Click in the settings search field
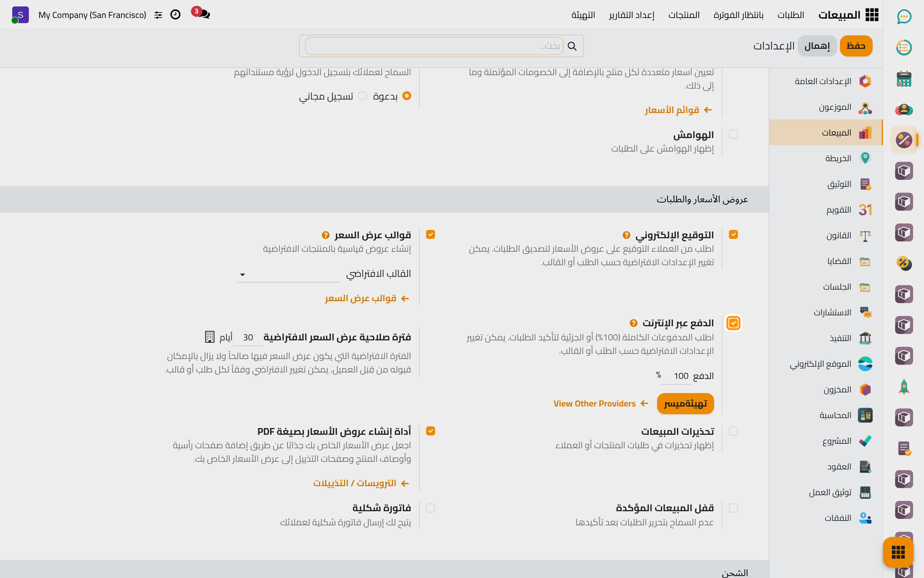Image resolution: width=924 pixels, height=578 pixels. 434,46
